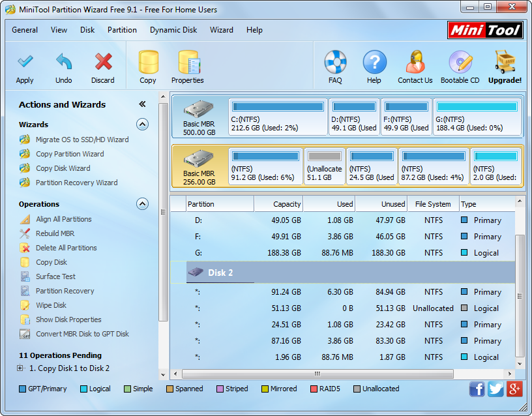
Task: Select the 51.13 GB Unallocated row
Action: coord(343,308)
